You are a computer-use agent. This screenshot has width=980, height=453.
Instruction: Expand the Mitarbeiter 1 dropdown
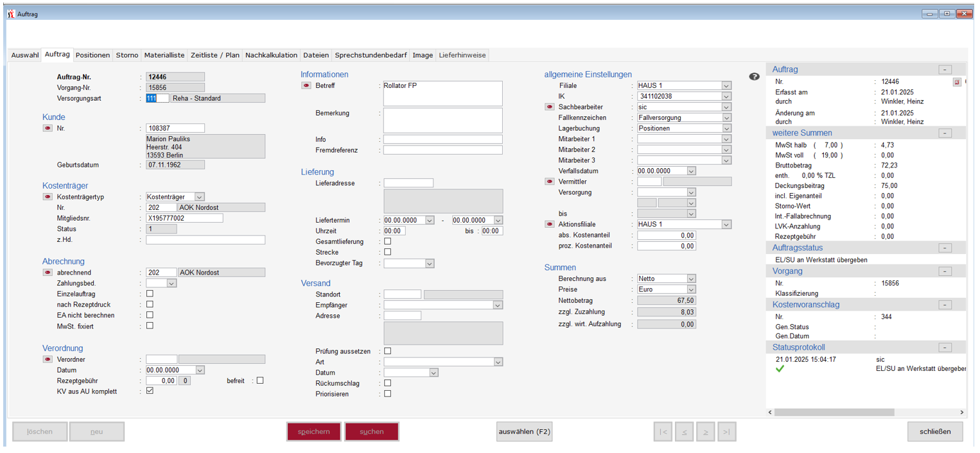726,139
